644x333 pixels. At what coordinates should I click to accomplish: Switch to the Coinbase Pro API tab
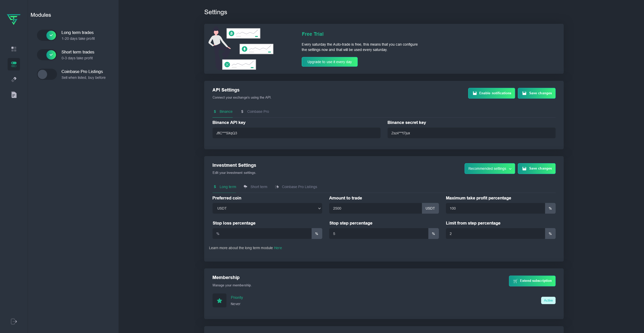tap(255, 112)
